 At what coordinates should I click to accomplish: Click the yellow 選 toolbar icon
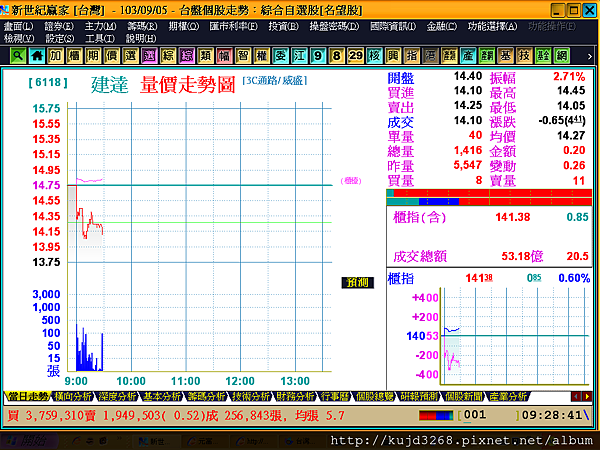click(130, 56)
